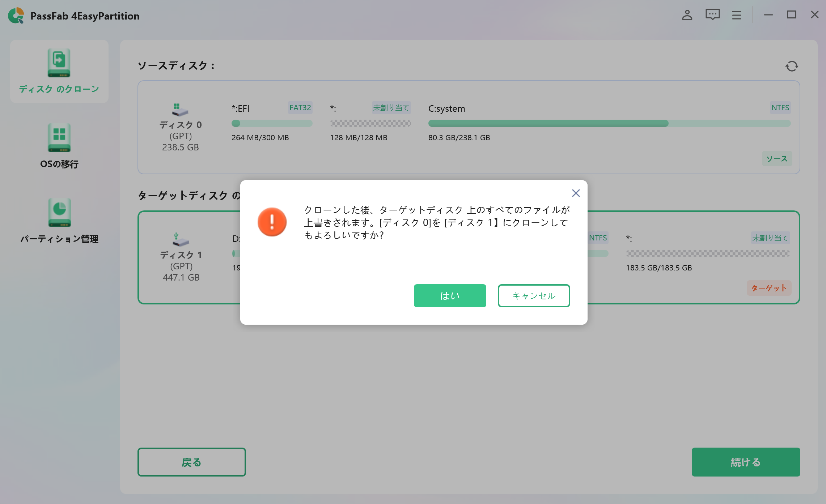Open the user account icon
This screenshot has width=826, height=504.
click(x=686, y=15)
